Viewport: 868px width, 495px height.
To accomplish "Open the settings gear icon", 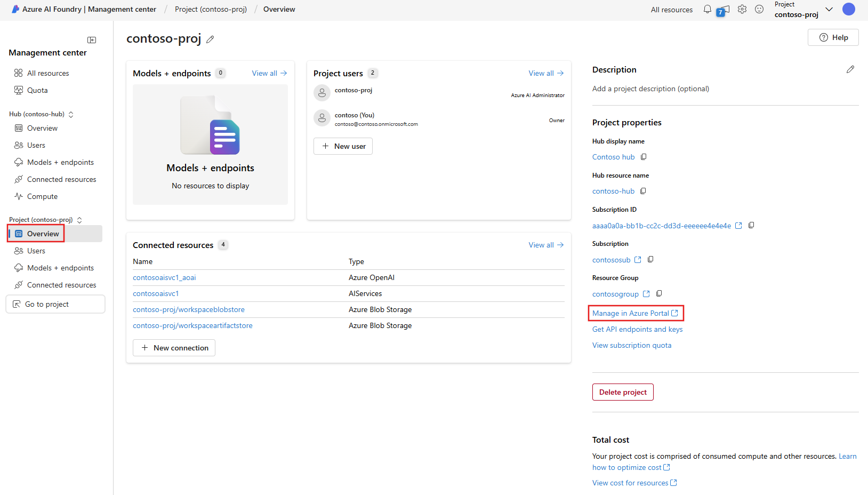I will (x=742, y=9).
